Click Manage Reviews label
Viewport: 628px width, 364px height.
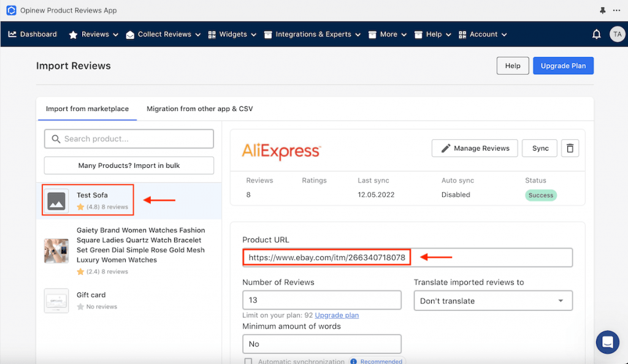[481, 148]
